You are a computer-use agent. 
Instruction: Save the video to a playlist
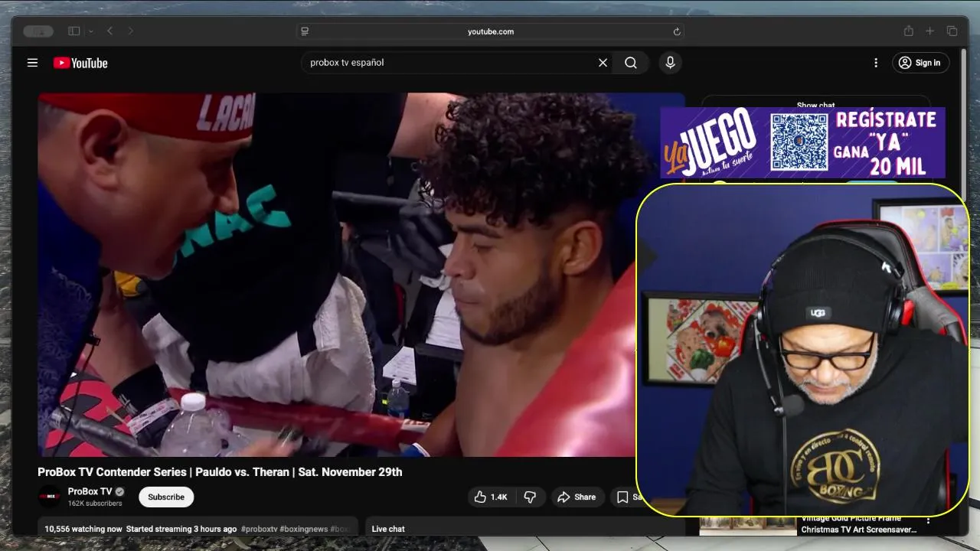626,497
